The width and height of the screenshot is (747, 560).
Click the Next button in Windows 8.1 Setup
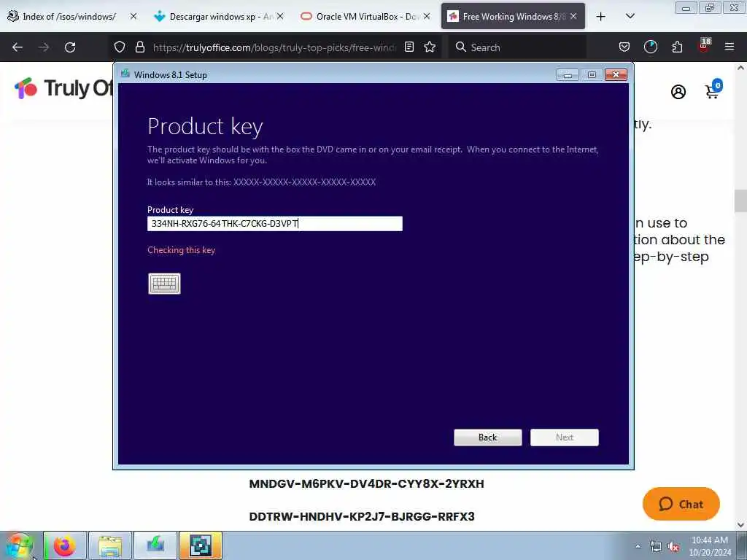click(x=565, y=437)
